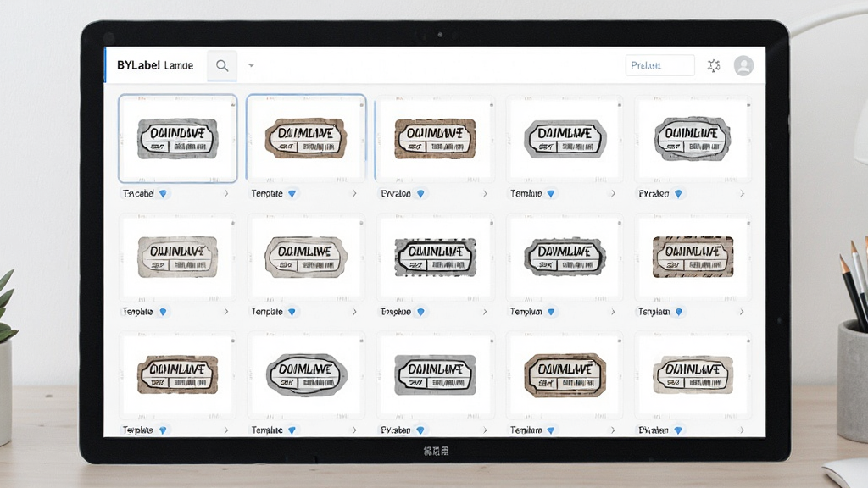Open the user profile avatar
The image size is (868, 488).
coord(743,66)
